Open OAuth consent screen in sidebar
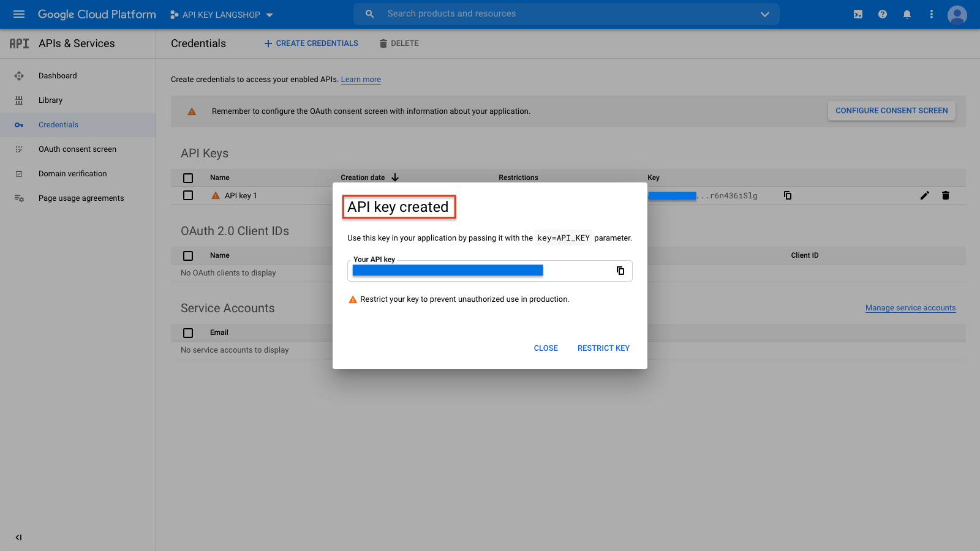 tap(78, 149)
